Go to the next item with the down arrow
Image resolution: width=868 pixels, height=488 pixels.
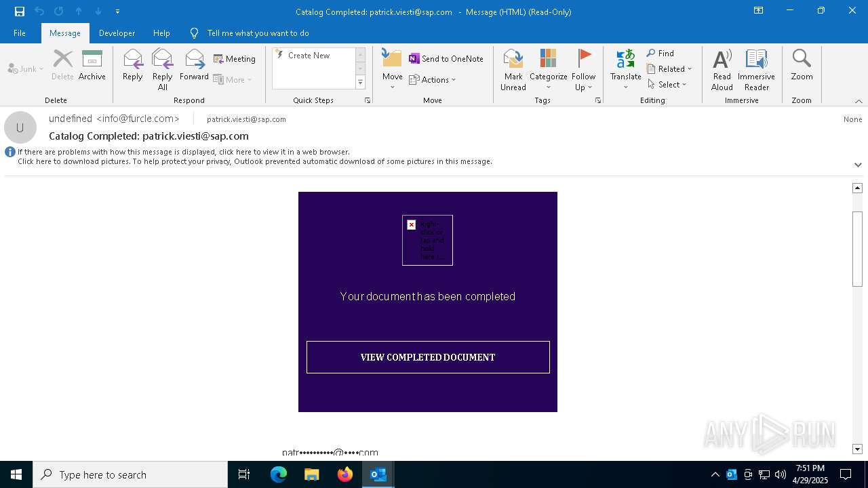tap(98, 12)
